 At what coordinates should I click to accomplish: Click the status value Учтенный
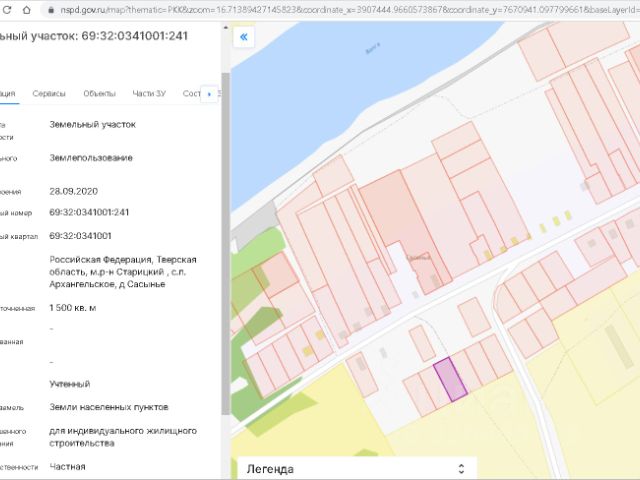point(69,384)
